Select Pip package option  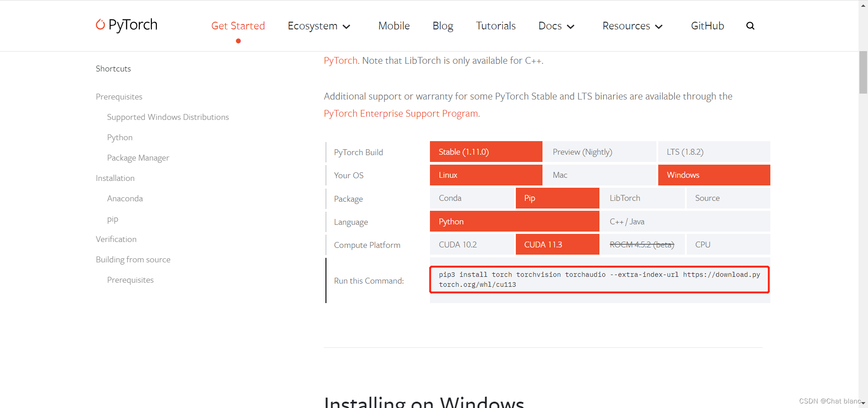click(557, 198)
